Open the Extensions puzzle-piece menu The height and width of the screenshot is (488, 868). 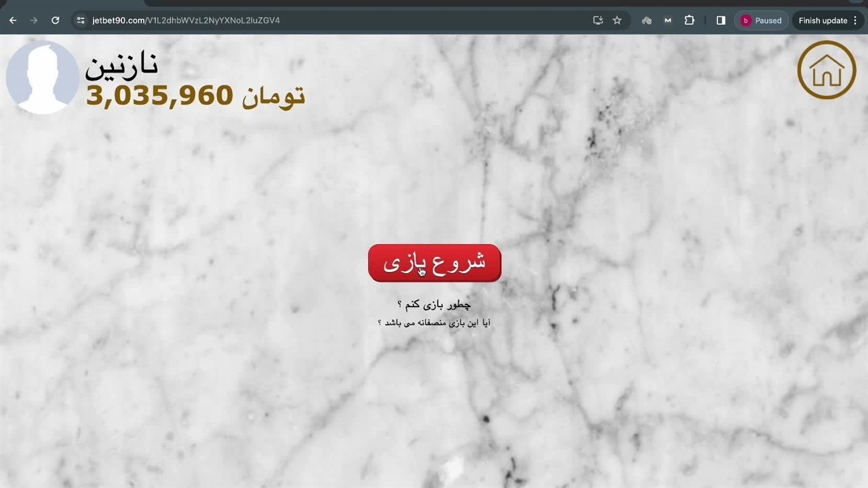690,20
